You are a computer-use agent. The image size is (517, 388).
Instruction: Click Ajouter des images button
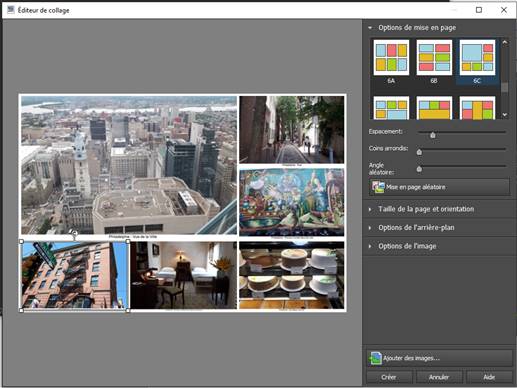click(x=439, y=358)
